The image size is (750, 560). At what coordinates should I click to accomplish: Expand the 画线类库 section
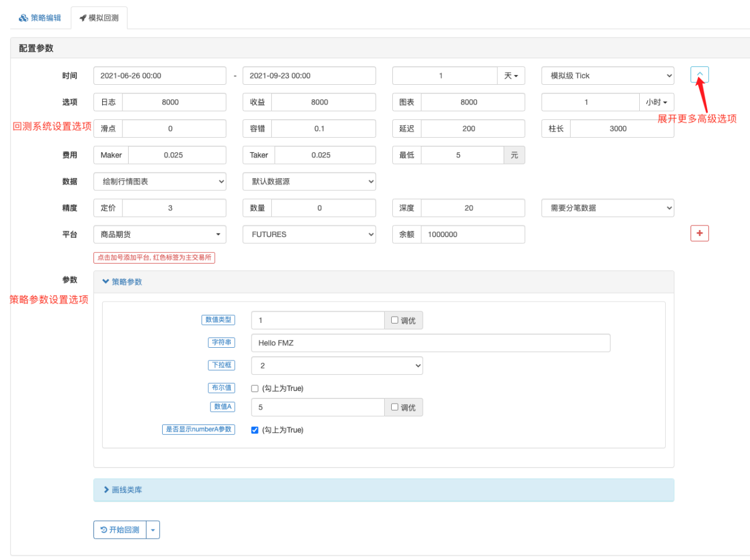pos(384,490)
